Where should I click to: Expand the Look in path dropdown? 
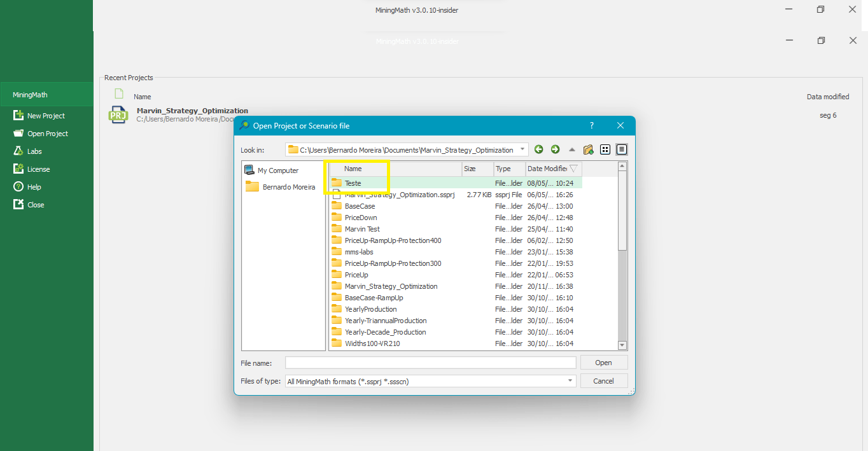coord(522,149)
